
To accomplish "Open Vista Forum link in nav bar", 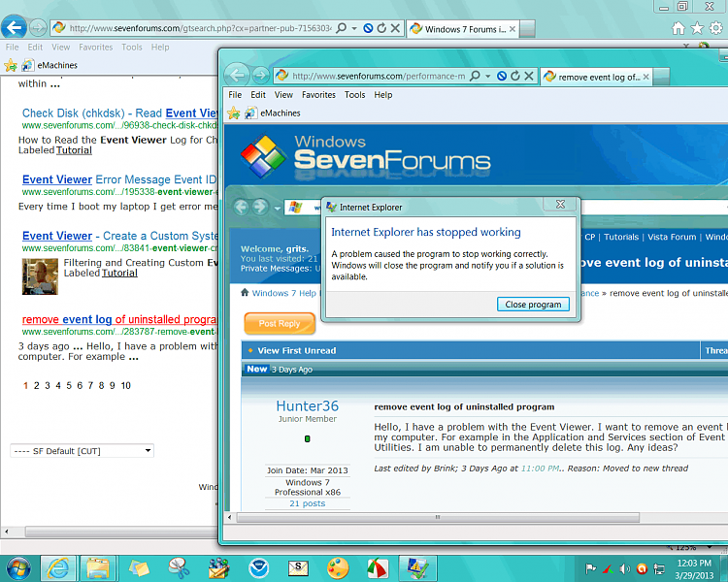I will coord(672,237).
